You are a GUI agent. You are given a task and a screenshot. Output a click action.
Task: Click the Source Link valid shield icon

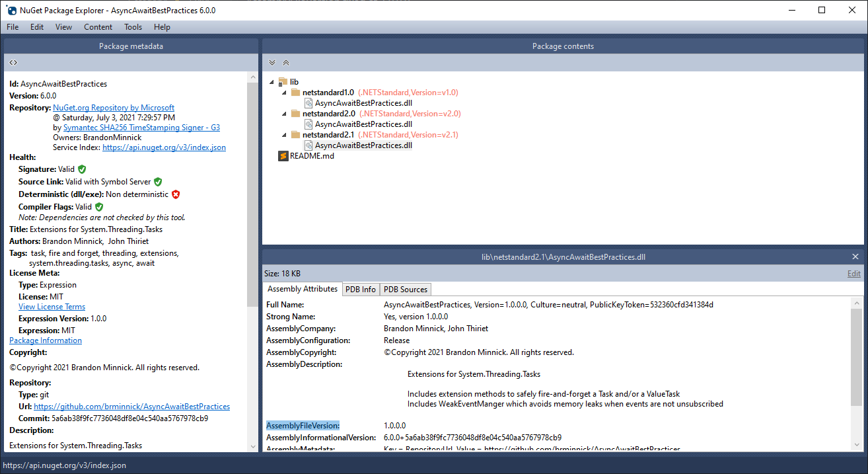[x=158, y=182]
